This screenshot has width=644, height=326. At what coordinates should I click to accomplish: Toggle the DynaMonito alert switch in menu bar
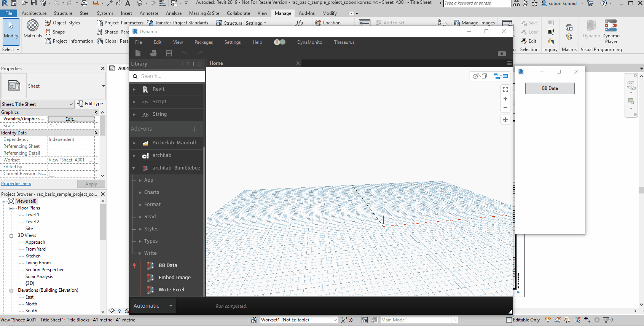pos(280,42)
